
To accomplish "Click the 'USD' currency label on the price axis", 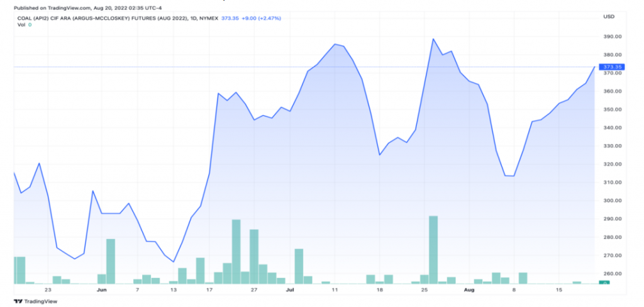I will [608, 17].
